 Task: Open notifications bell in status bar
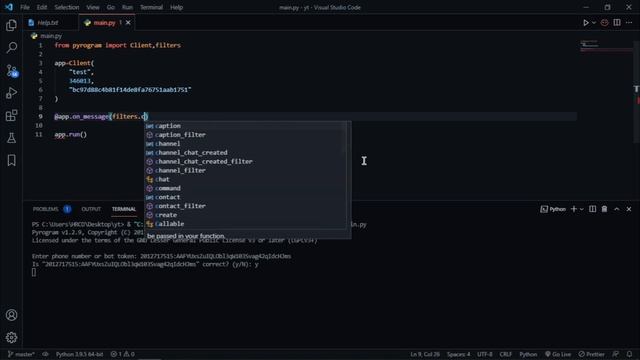629,354
